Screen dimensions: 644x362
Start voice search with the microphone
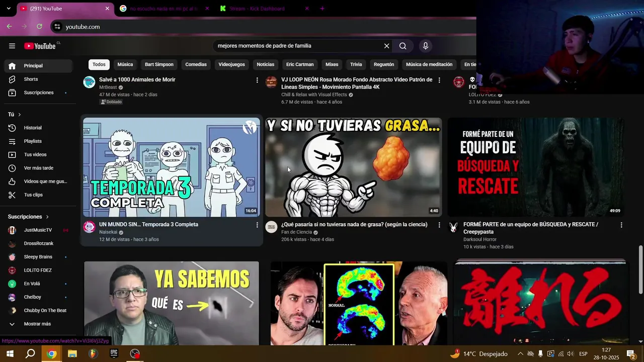[x=426, y=46]
